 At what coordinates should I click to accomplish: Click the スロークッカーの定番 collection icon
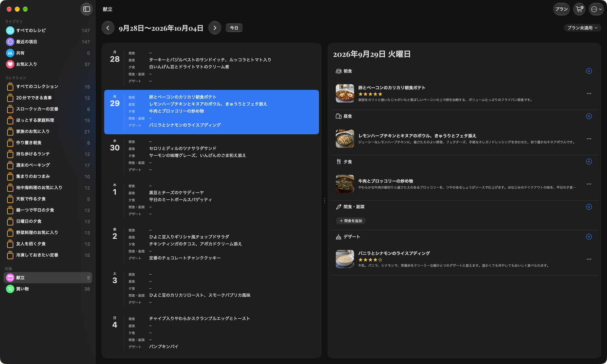[10, 109]
